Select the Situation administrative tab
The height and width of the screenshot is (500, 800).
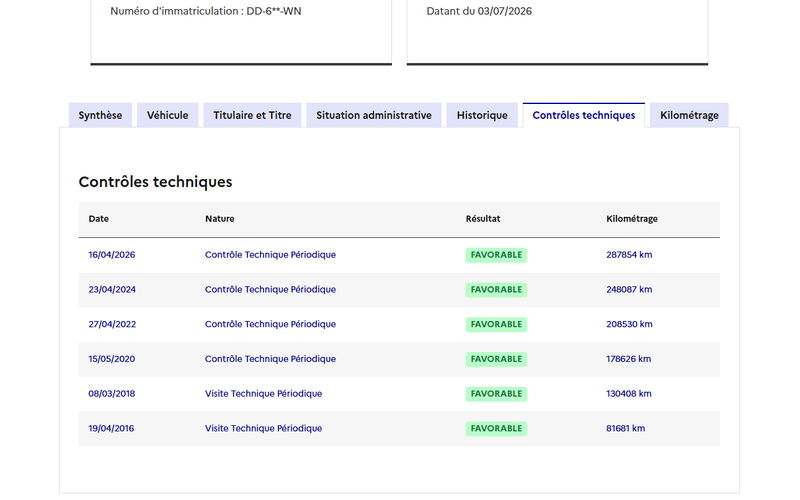point(373,115)
